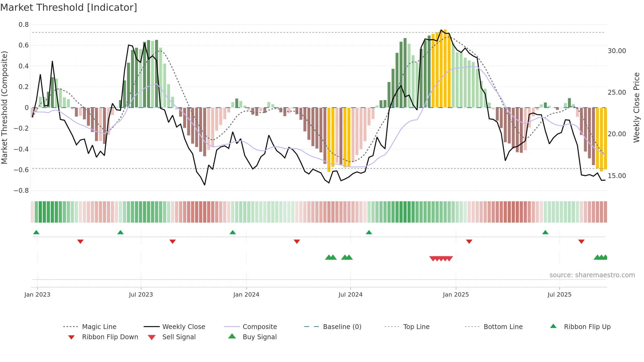Click the red flip-down triangle after Jul 2025
This screenshot has width=644, height=362.
click(x=581, y=242)
